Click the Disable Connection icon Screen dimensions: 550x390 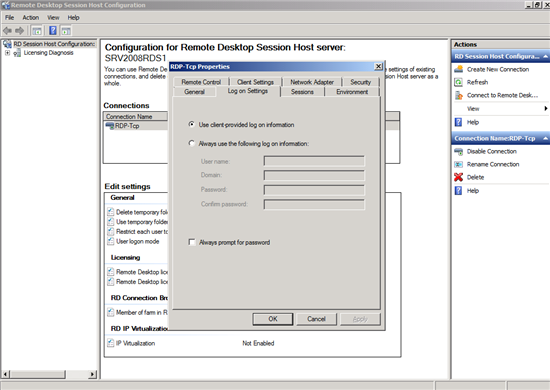coord(458,152)
